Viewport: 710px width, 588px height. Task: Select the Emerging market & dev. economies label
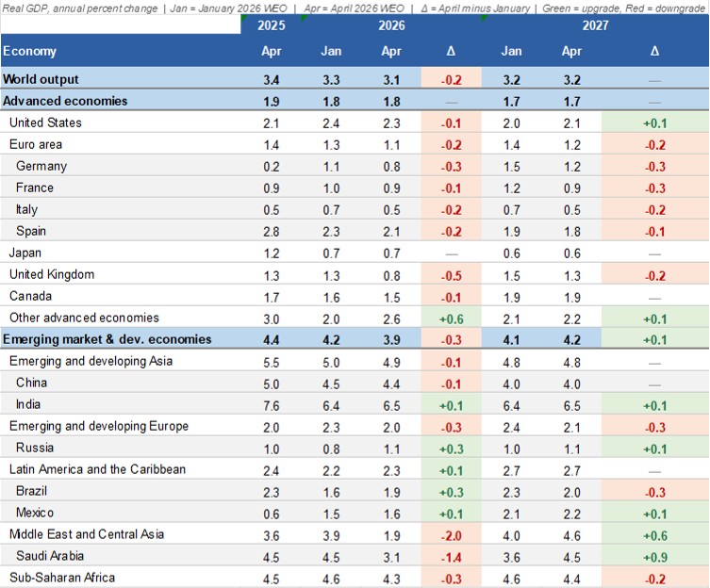[107, 339]
